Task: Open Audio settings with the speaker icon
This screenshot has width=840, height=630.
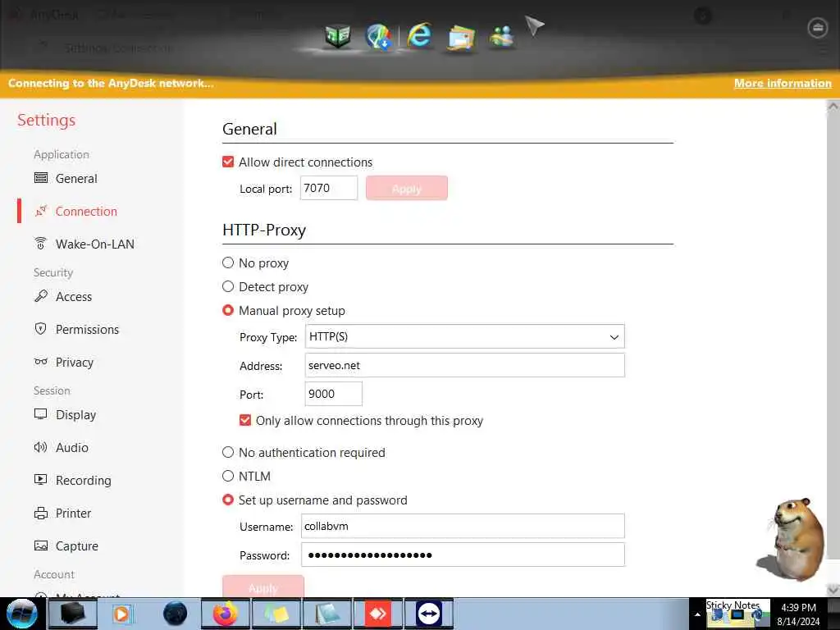Action: click(61, 447)
